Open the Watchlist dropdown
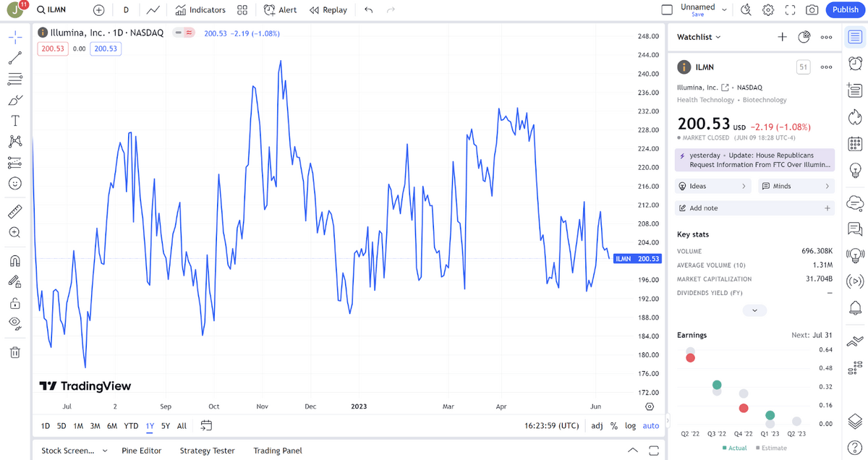The image size is (868, 460). click(699, 37)
